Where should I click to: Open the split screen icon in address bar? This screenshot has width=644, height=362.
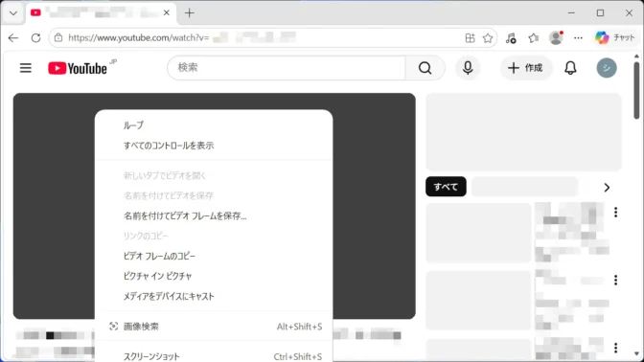pos(470,38)
